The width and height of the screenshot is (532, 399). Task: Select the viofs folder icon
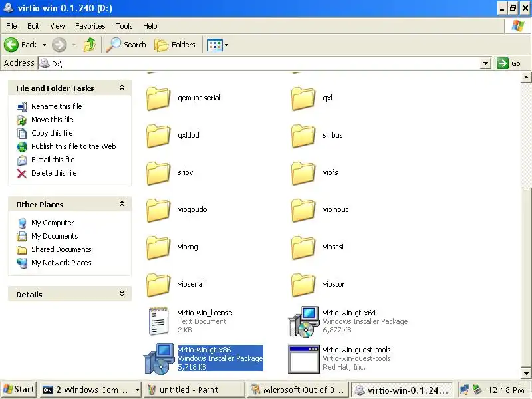[x=303, y=173]
